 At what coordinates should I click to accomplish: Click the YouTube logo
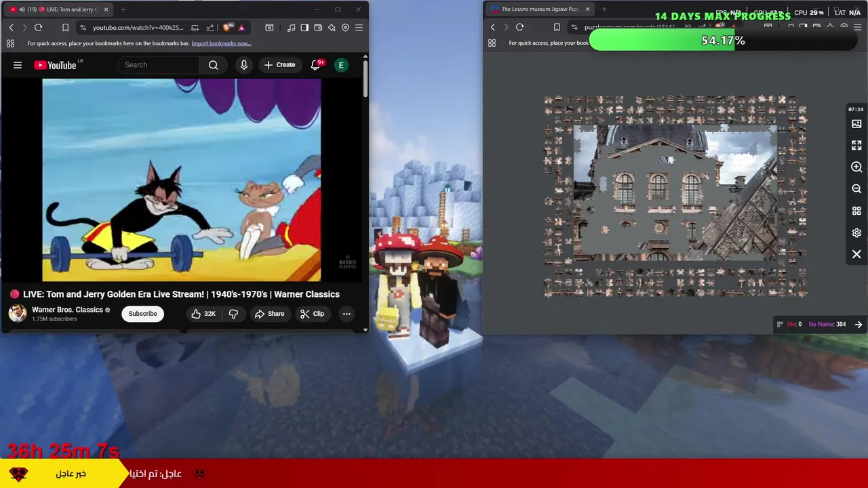[56, 65]
